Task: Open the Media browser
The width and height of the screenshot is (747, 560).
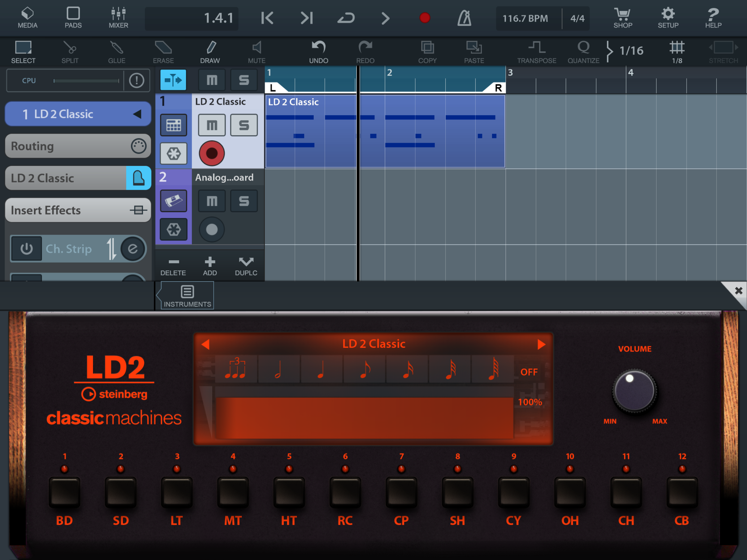Action: (x=27, y=18)
